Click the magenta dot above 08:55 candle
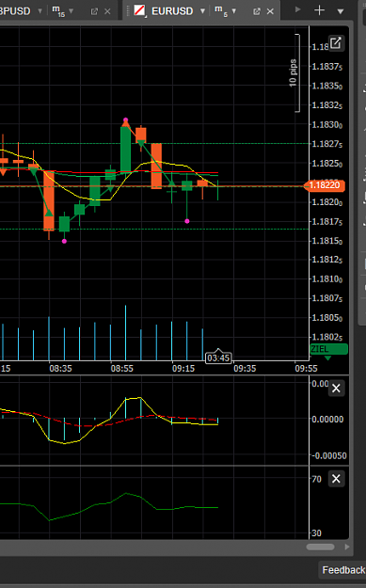This screenshot has width=366, height=588. 126,120
